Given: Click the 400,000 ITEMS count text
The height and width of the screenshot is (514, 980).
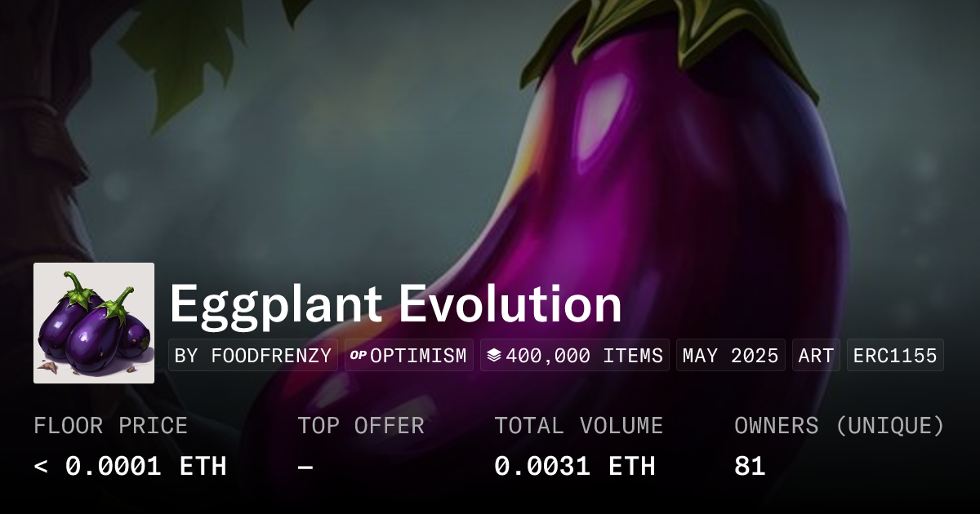Looking at the screenshot, I should coord(584,356).
